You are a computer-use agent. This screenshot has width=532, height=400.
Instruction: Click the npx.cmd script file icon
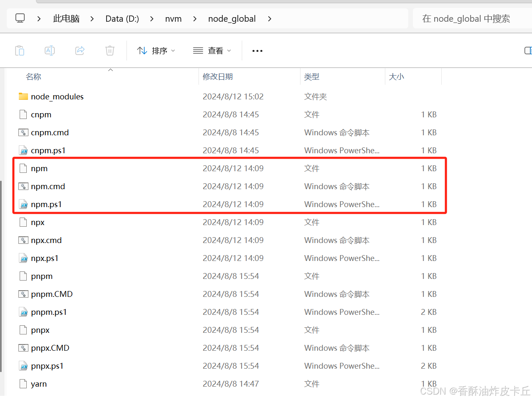coord(23,240)
